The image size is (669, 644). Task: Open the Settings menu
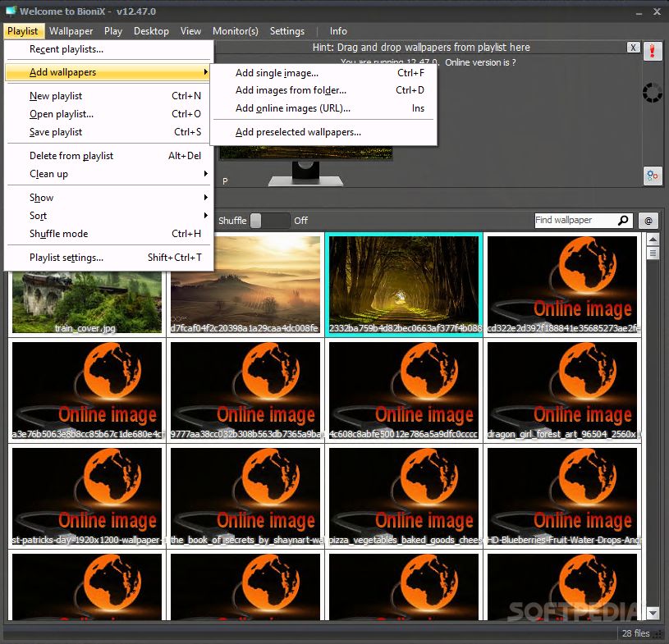point(287,31)
